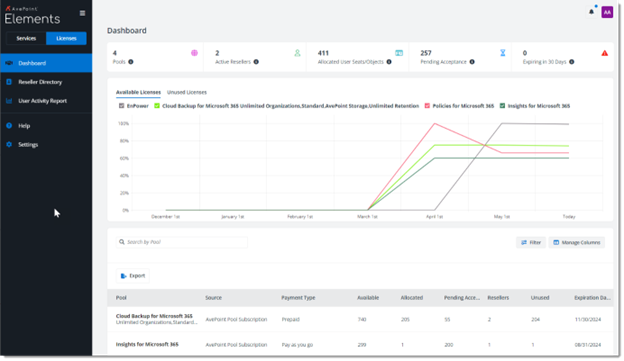Toggle the Cloud Backup for Microsoft 365 series checkbox
The width and height of the screenshot is (624, 361).
(157, 106)
